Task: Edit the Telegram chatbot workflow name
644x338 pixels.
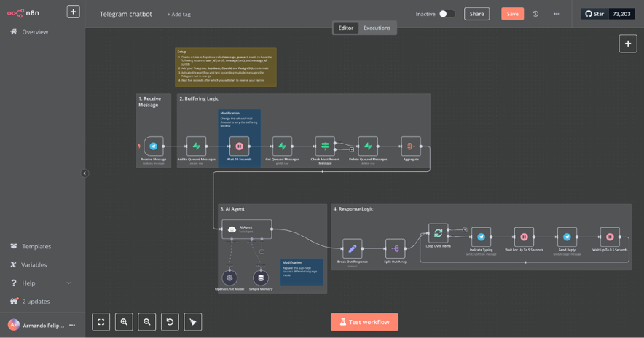Action: pos(126,14)
